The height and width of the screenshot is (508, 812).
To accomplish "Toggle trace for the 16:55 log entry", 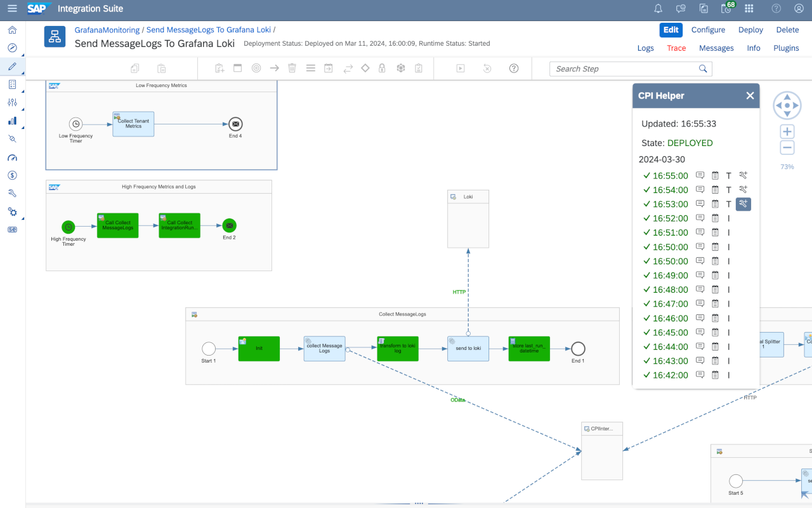I will [x=743, y=176].
